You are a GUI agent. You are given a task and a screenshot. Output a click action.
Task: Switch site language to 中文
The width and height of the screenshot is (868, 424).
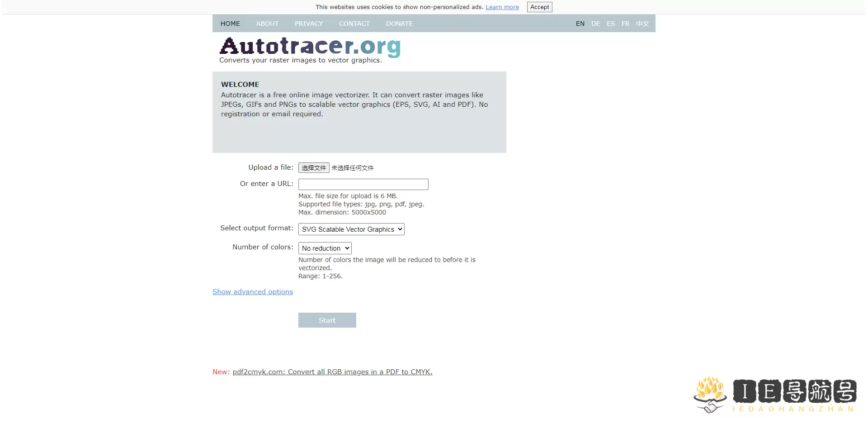tap(642, 23)
